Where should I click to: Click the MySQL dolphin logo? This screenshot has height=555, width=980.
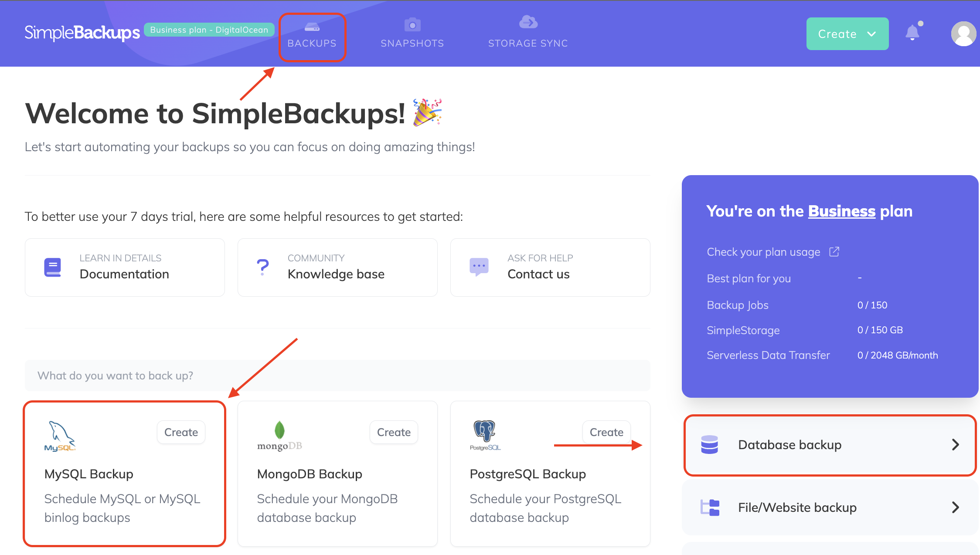[x=60, y=436]
